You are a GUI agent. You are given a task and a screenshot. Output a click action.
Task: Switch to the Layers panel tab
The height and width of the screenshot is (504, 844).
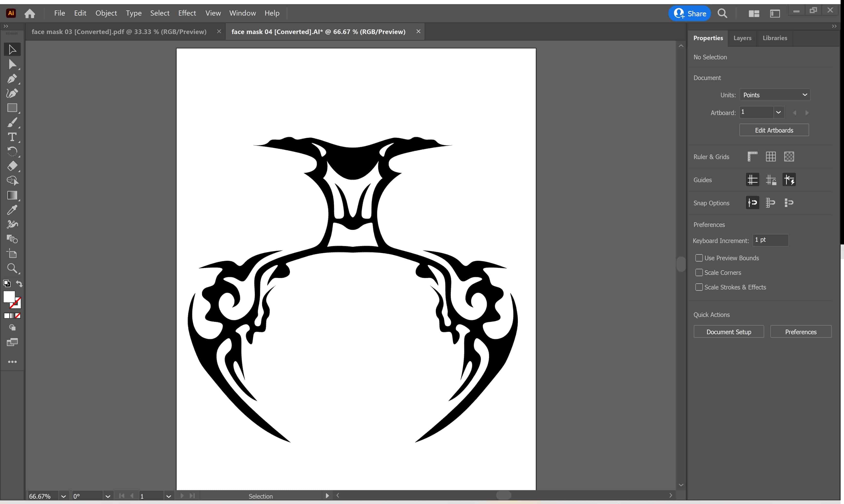click(x=742, y=38)
